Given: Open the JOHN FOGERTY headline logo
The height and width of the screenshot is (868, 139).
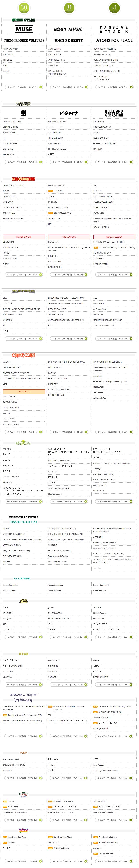Looking at the screenshot, I should tap(69, 40).
